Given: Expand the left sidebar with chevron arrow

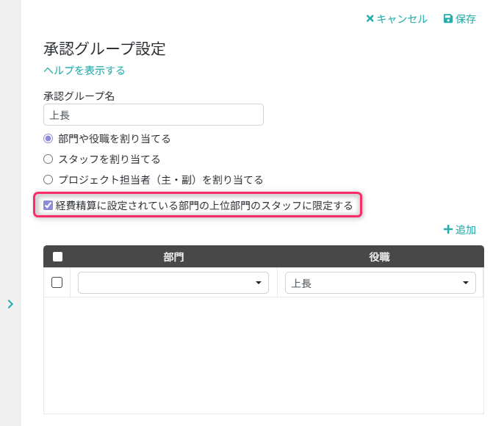Looking at the screenshot, I should coord(10,303).
